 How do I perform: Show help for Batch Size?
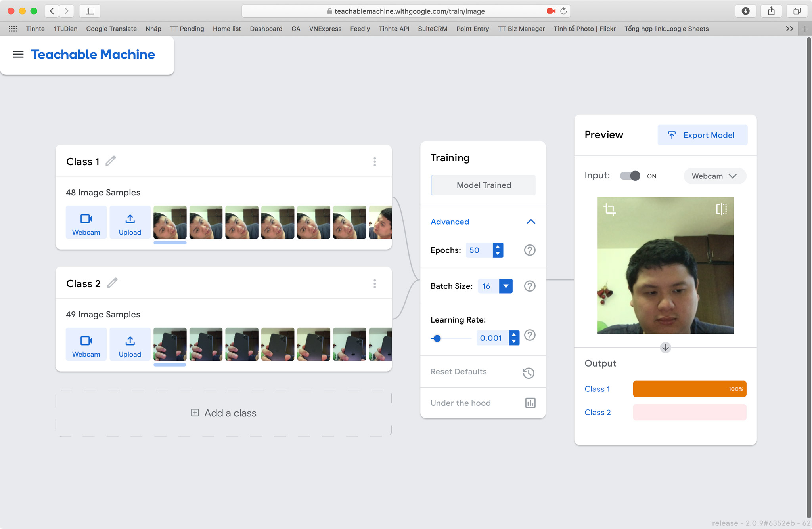tap(530, 286)
